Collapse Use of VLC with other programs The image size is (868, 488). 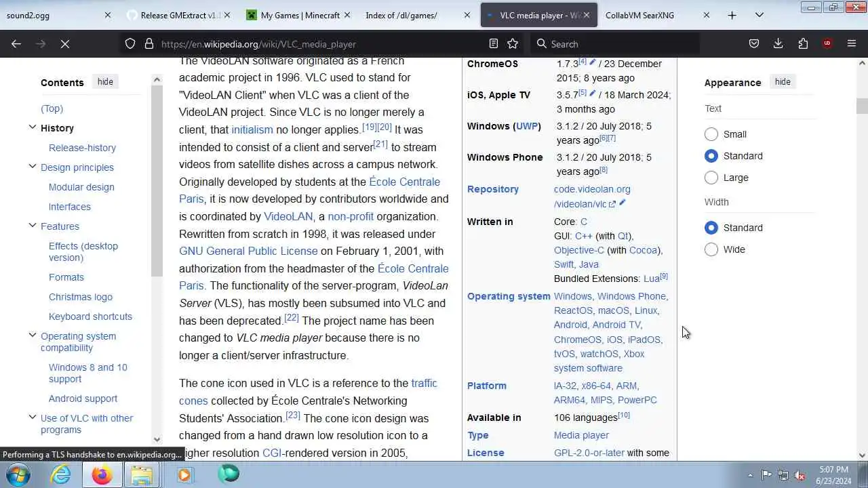click(32, 418)
